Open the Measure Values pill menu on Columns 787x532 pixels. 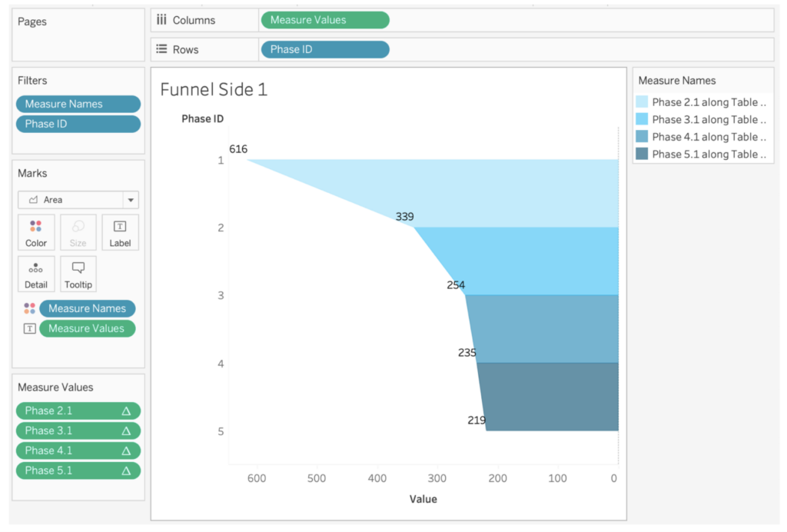tap(381, 20)
